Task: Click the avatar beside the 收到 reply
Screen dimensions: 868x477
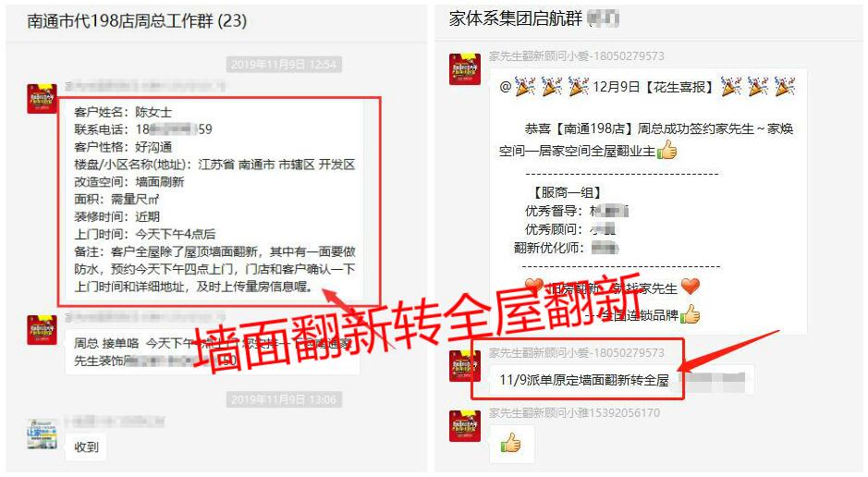Action: [43, 434]
